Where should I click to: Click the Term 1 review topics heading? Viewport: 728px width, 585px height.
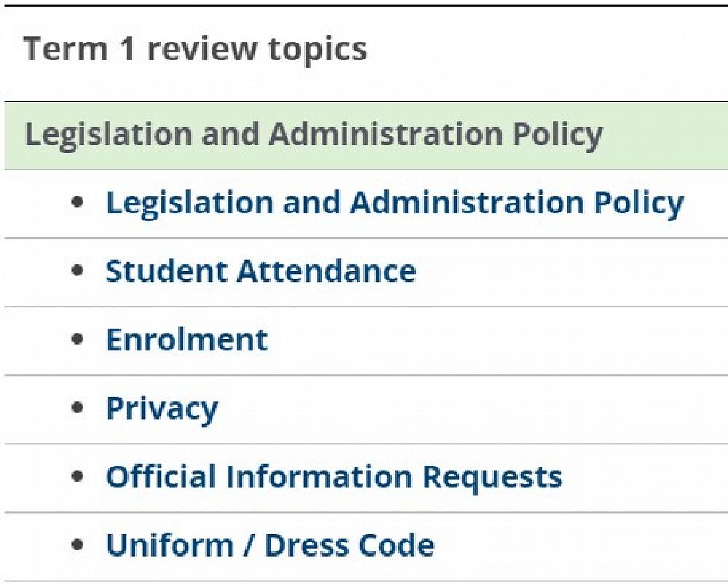pos(195,50)
